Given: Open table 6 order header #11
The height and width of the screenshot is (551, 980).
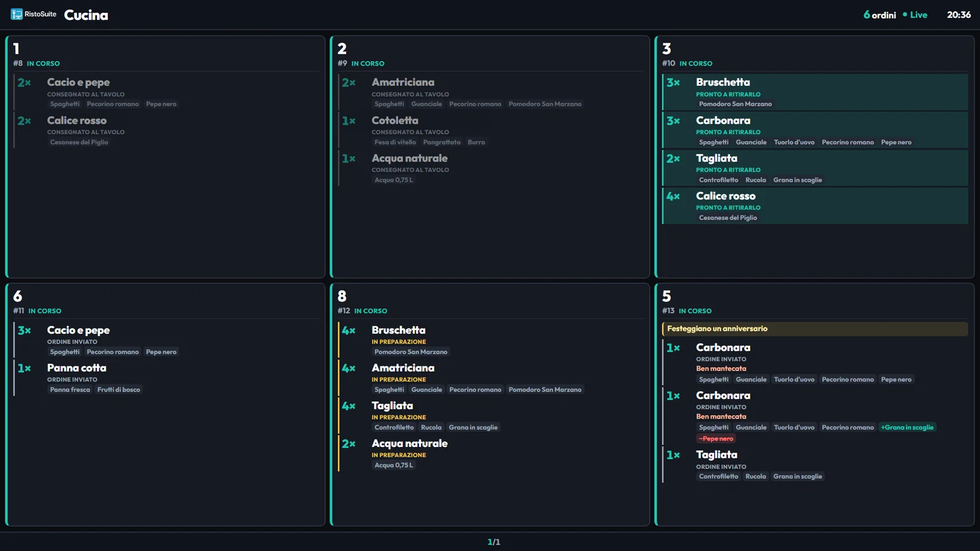Looking at the screenshot, I should 167,302.
